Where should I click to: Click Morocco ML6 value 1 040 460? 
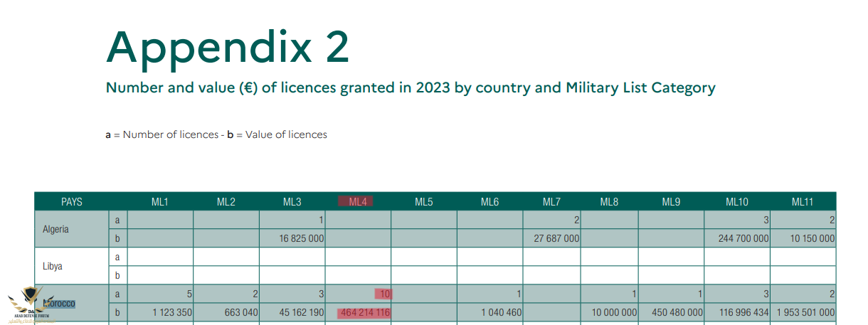(502, 312)
